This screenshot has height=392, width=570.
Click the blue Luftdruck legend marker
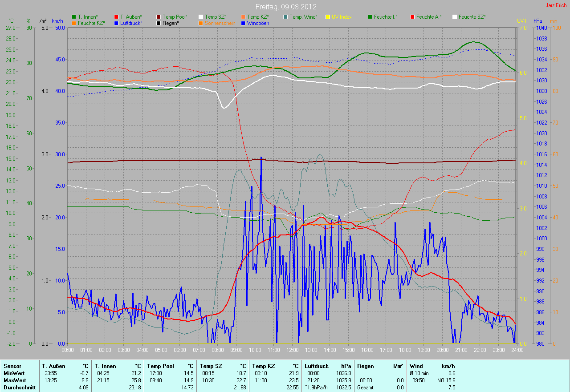116,23
